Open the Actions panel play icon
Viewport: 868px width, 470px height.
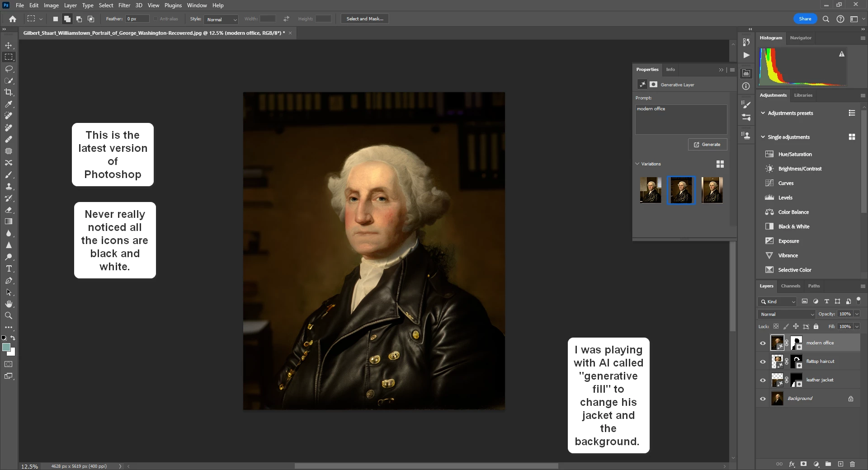pos(746,55)
